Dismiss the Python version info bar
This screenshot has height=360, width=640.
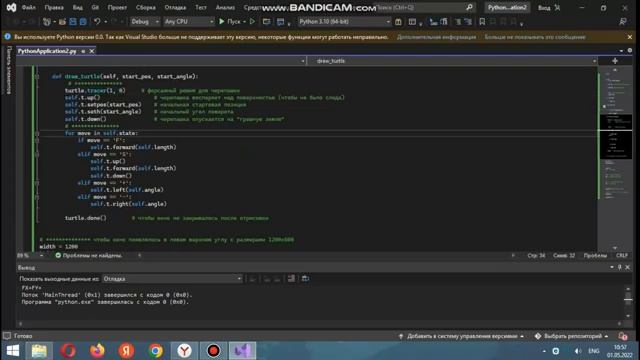pyautogui.click(x=630, y=37)
